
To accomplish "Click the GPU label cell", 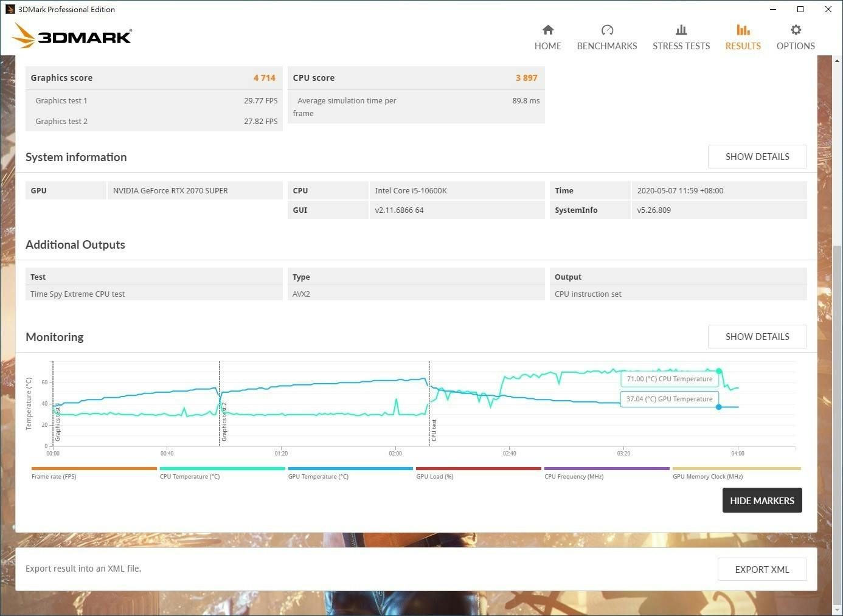I will [x=66, y=191].
